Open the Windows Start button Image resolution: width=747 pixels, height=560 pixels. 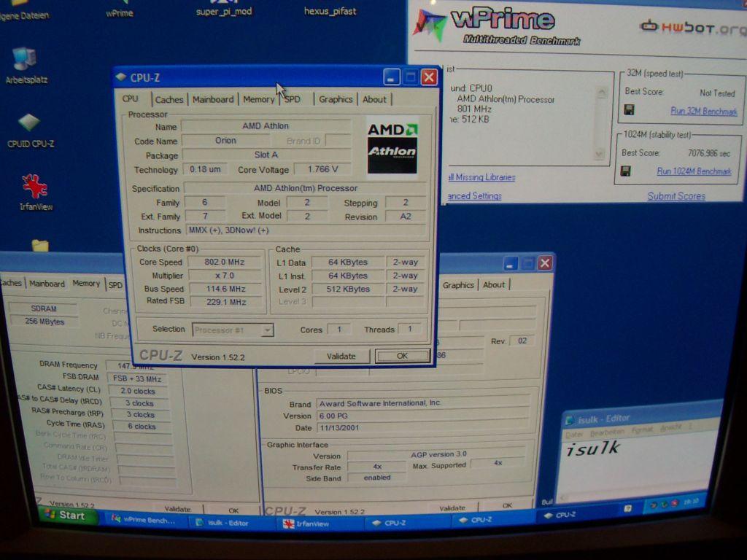click(65, 516)
